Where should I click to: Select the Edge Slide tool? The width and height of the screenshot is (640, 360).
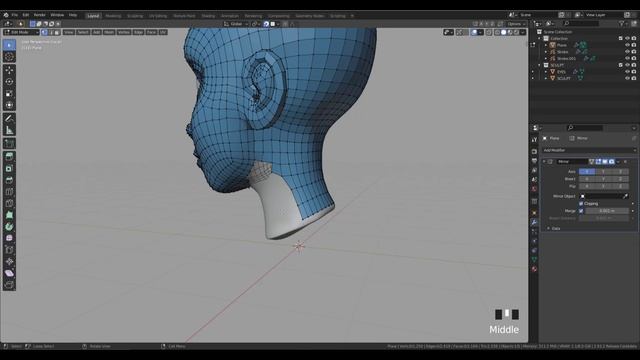click(x=9, y=250)
